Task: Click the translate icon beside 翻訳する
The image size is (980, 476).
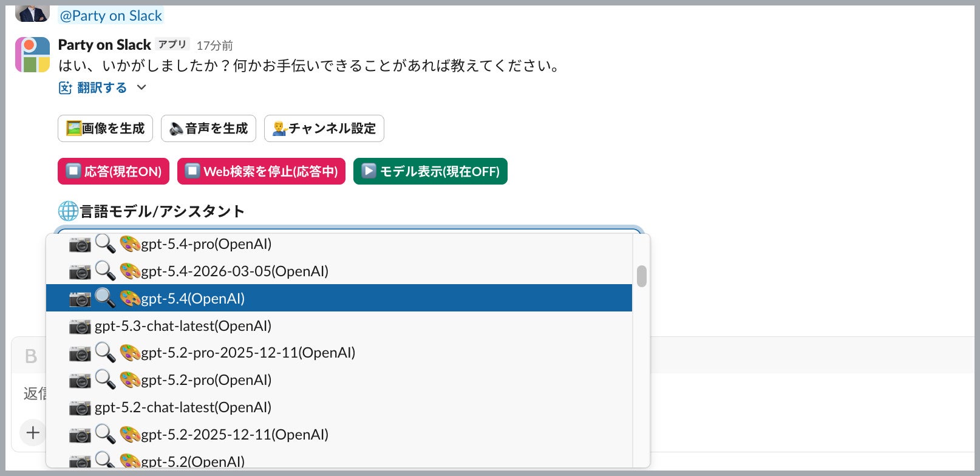Action: (x=65, y=88)
